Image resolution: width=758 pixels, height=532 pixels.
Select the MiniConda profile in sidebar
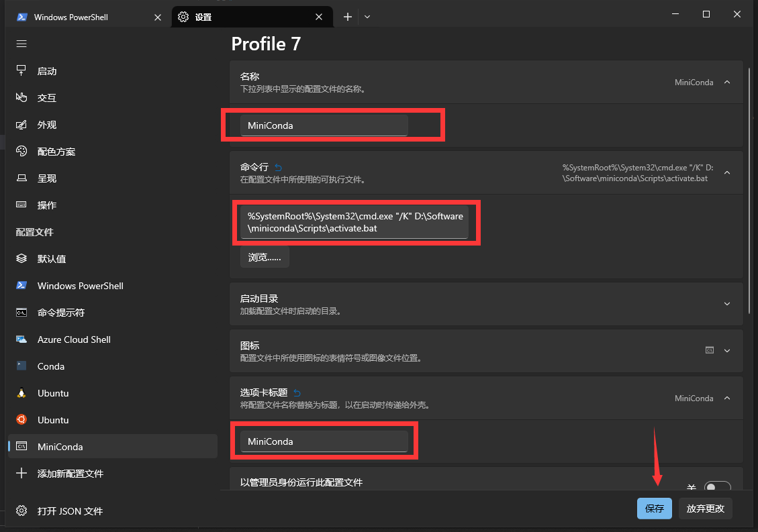113,447
